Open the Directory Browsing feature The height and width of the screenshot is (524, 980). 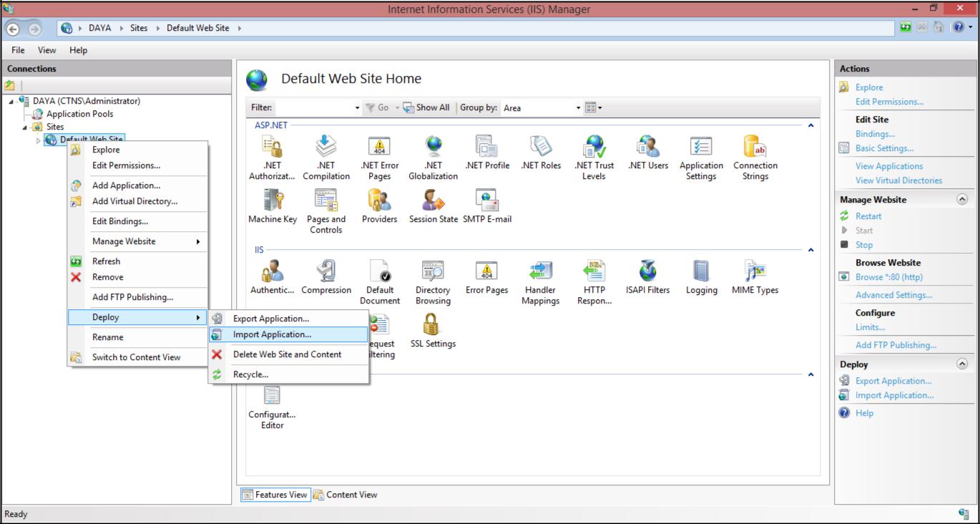pos(433,283)
